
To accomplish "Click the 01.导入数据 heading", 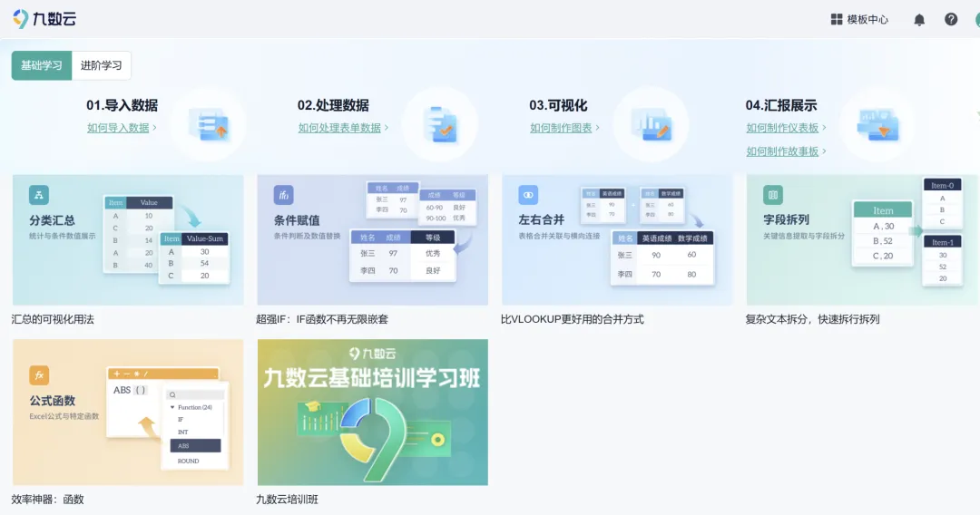I will (x=122, y=105).
